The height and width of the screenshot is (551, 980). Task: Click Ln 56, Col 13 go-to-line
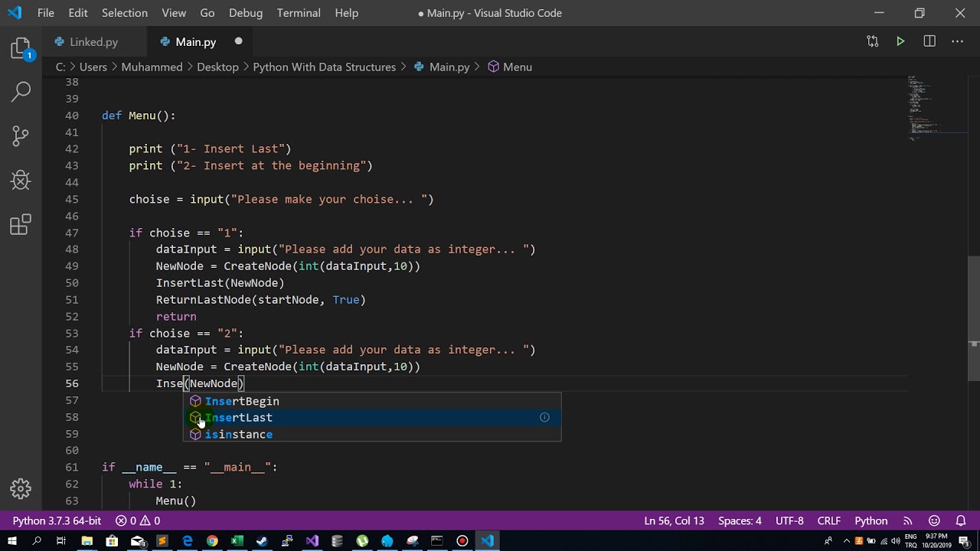tap(674, 520)
